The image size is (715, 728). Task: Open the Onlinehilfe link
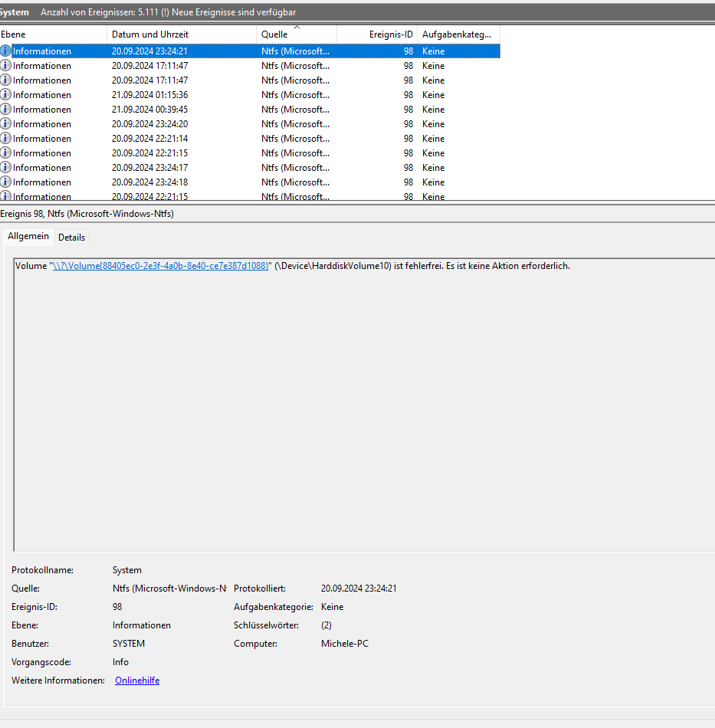click(137, 680)
